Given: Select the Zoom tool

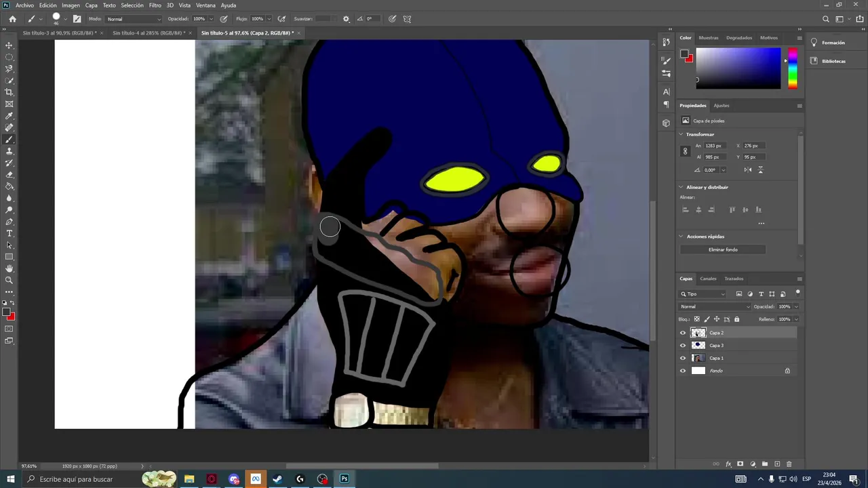Looking at the screenshot, I should click(x=9, y=280).
